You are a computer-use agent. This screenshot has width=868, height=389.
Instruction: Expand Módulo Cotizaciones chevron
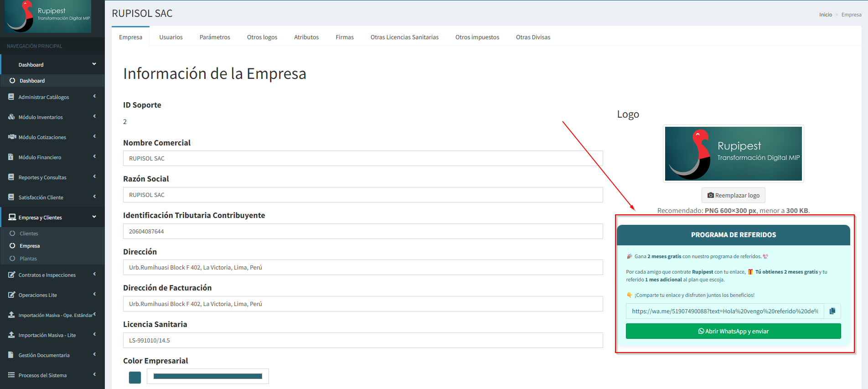(94, 136)
